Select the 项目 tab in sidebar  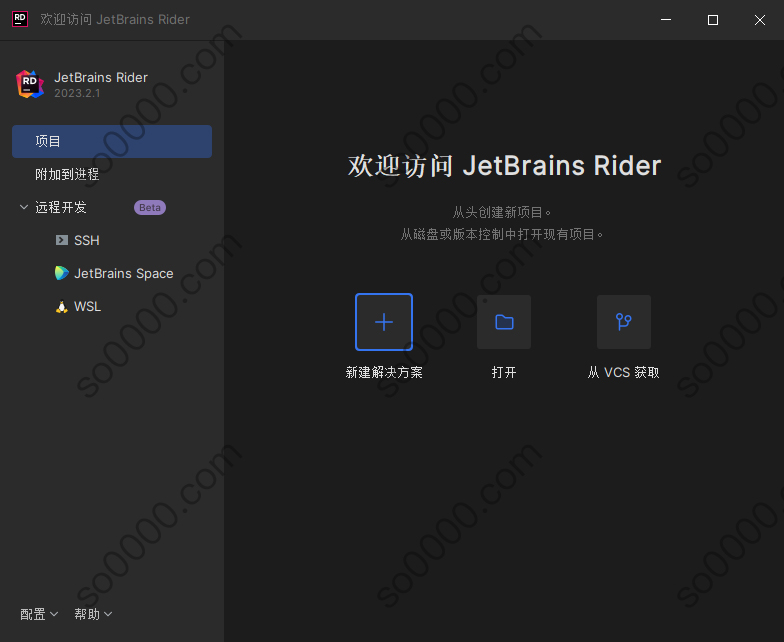[112, 142]
